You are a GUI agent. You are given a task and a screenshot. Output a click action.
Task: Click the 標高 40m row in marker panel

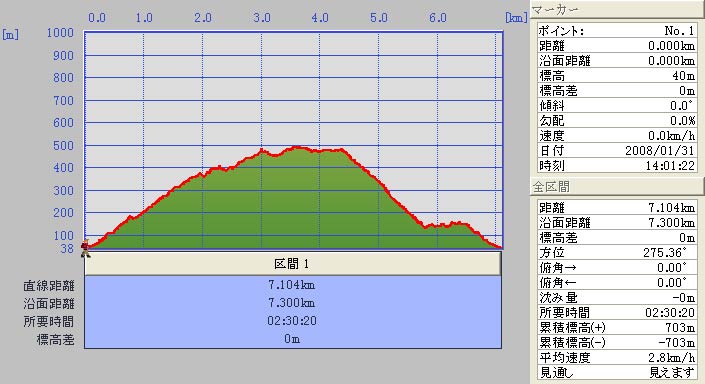[617, 76]
